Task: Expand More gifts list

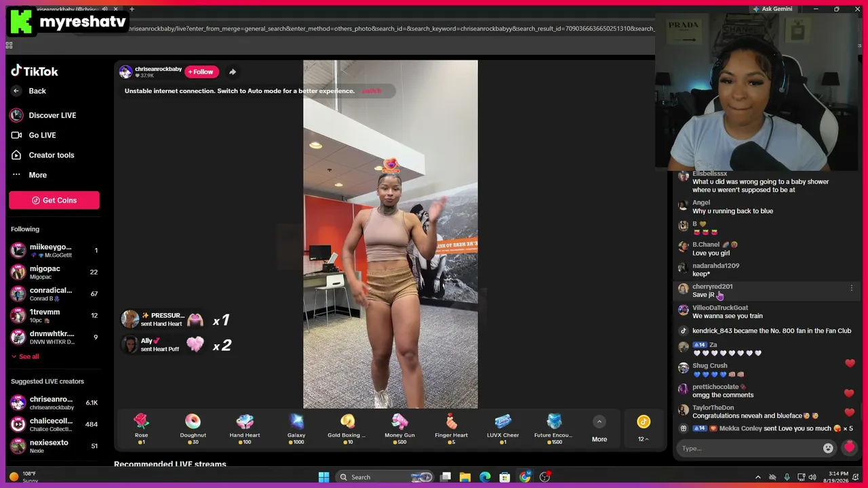Action: (599, 429)
